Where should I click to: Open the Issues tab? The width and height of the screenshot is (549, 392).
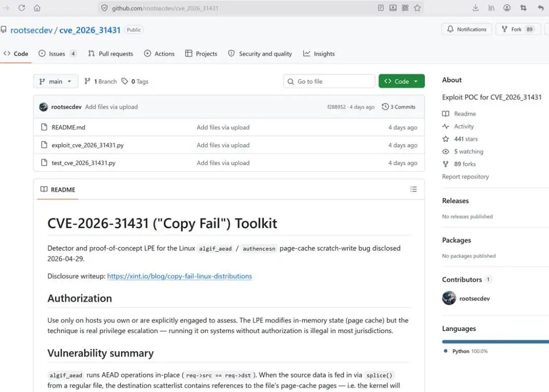point(57,53)
